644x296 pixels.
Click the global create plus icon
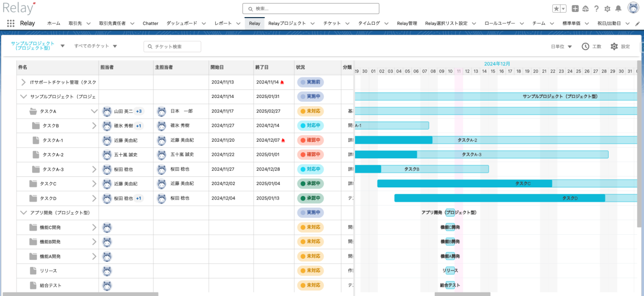(x=575, y=9)
